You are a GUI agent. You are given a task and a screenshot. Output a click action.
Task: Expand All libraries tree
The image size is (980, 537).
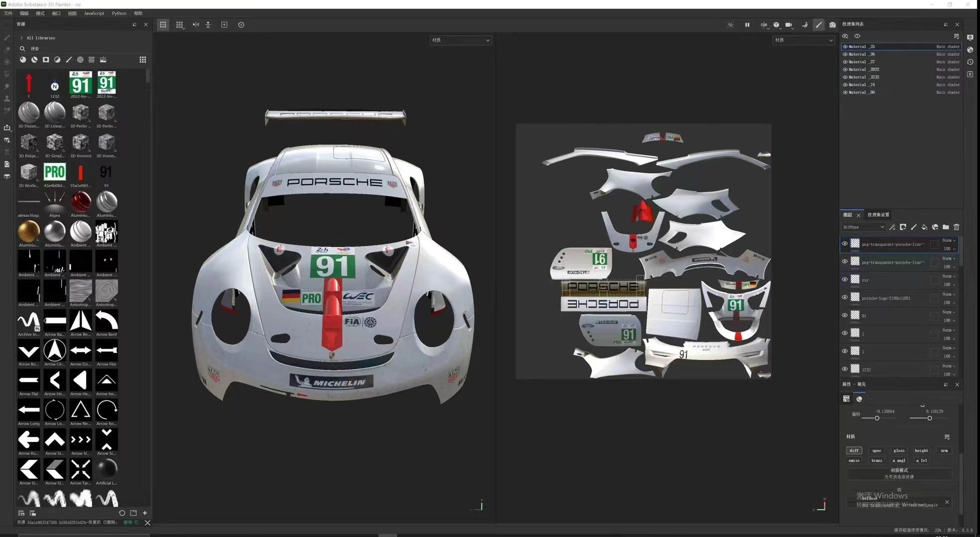(x=21, y=38)
